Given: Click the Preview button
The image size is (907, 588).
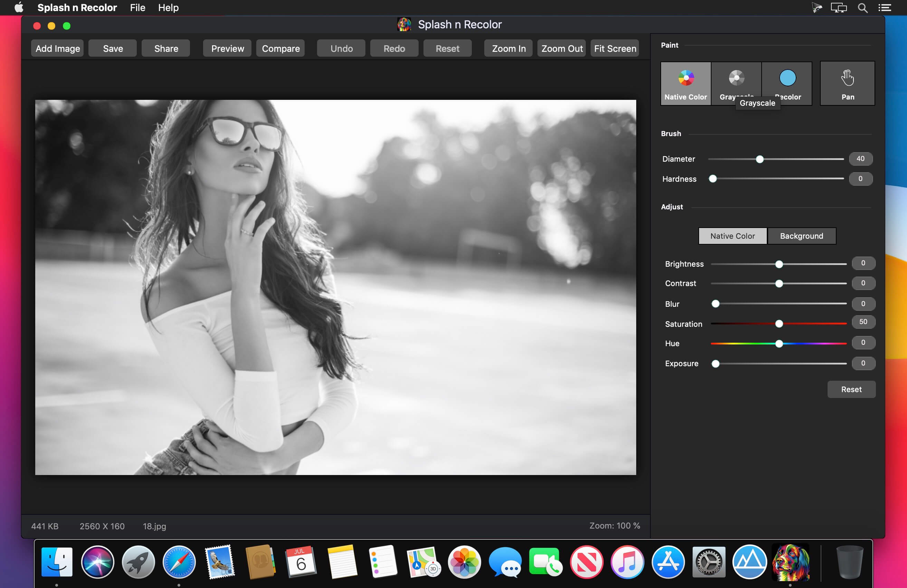Looking at the screenshot, I should [227, 48].
